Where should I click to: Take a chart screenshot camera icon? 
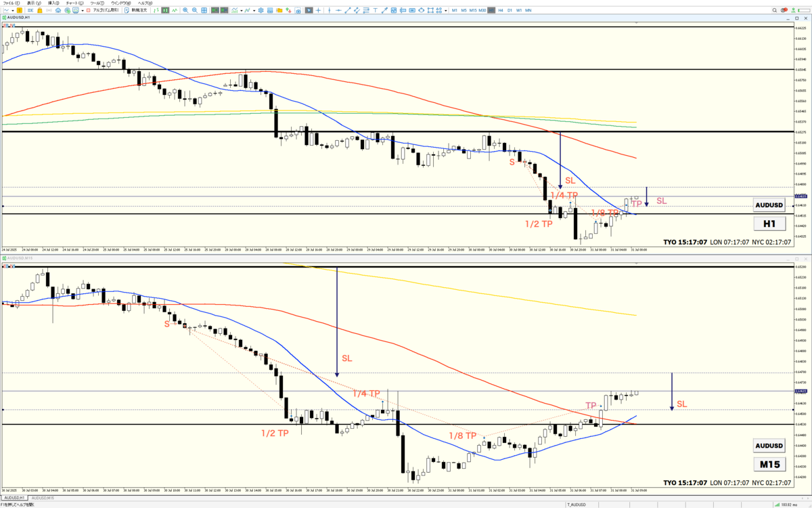click(x=298, y=11)
